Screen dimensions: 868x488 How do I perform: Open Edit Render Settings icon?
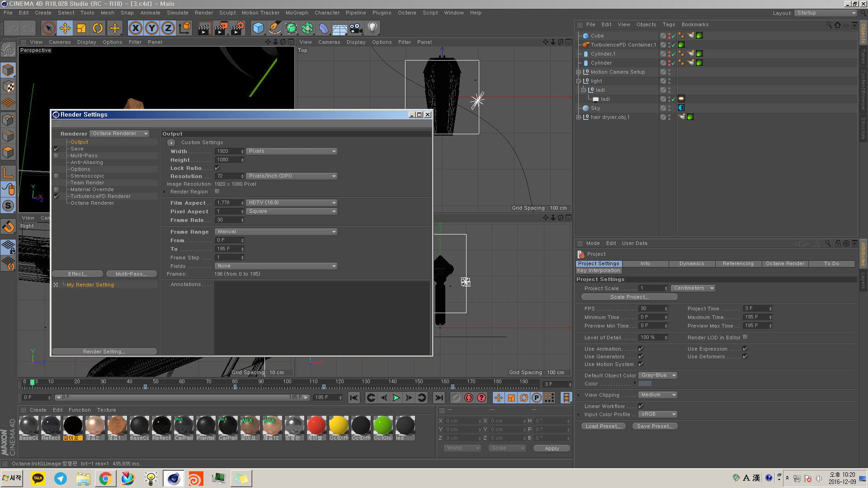tap(238, 28)
